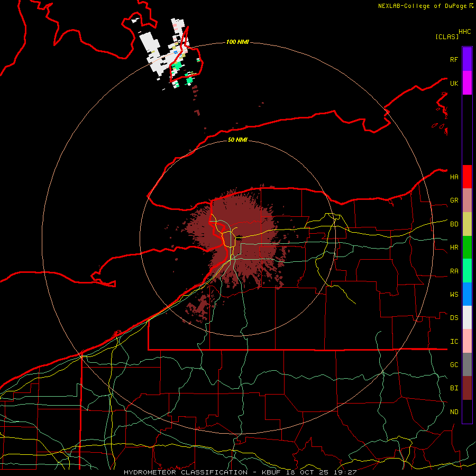The height and width of the screenshot is (476, 476).
Task: Click the RF legend label
Action: point(454,59)
